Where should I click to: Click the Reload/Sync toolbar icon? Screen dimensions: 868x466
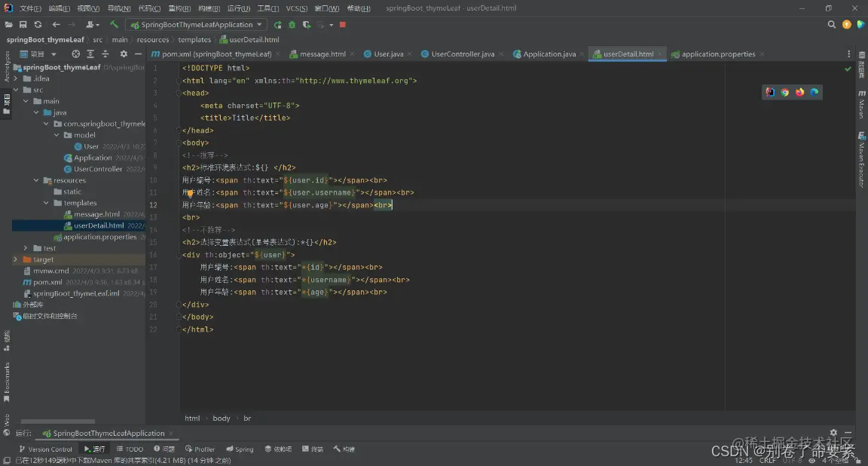(x=38, y=24)
